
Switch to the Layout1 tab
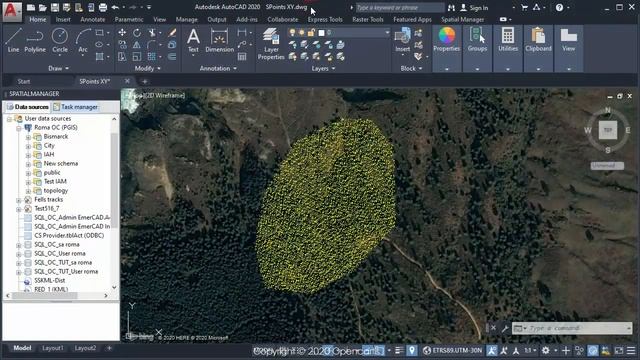pos(53,348)
